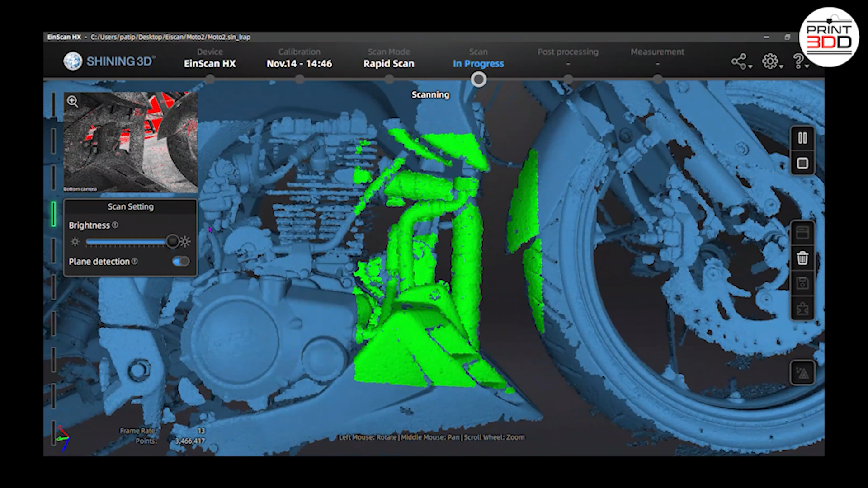The height and width of the screenshot is (488, 868).
Task: Click the Points count value 3,466,417
Action: [x=190, y=441]
